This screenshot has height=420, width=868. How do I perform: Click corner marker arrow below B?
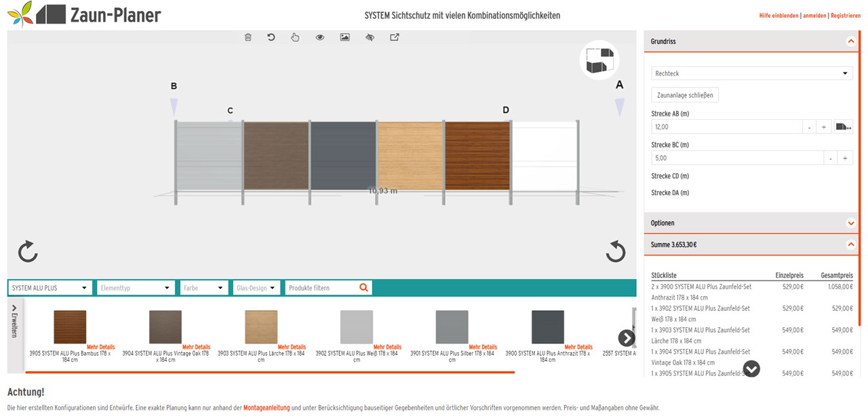tap(174, 107)
